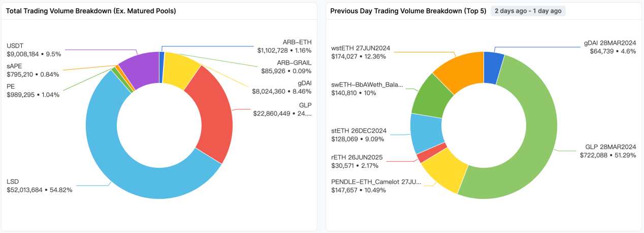Click the '$9,008,184 • 9.5%' value
Screen dimensions: 644x233
point(34,54)
